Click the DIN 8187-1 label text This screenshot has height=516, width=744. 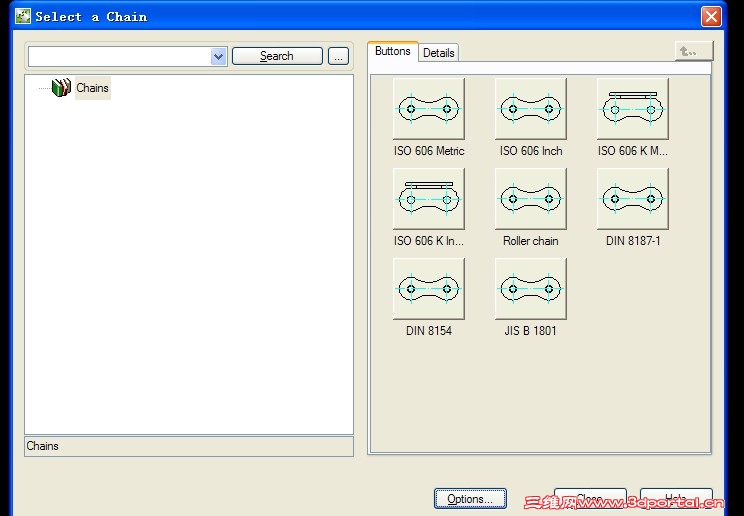pos(633,241)
